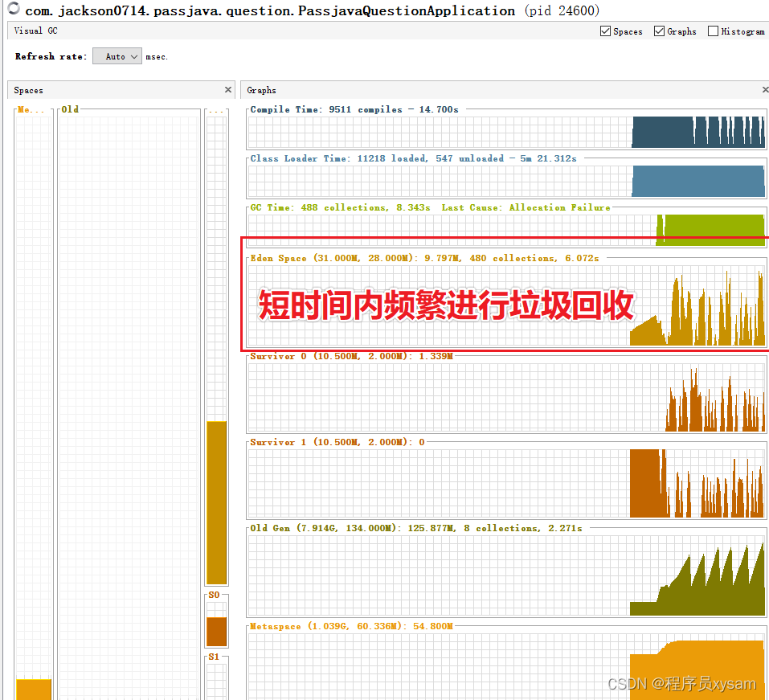
Task: Click the 'Refresh rate:' label
Action: tap(51, 56)
